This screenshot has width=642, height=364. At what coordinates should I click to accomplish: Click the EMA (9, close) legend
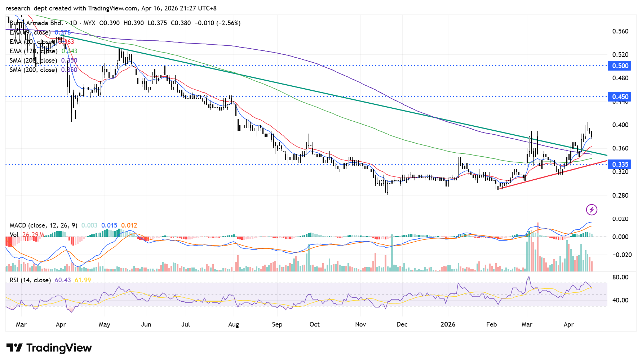tap(30, 33)
